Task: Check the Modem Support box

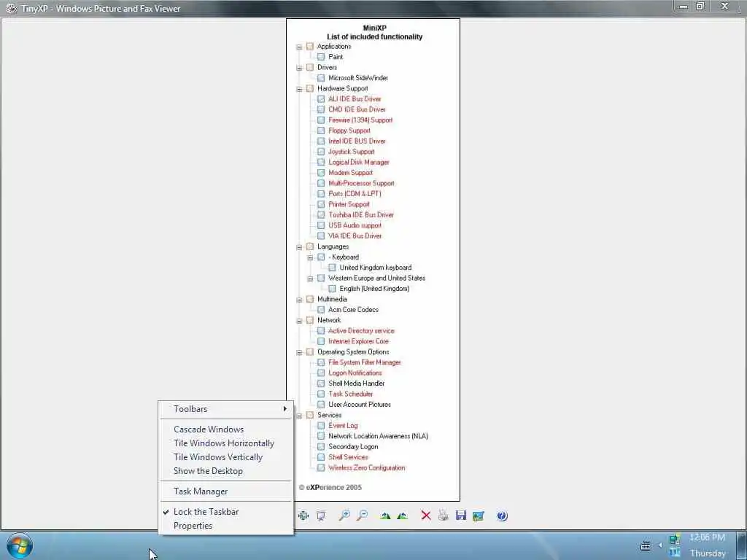Action: click(321, 172)
